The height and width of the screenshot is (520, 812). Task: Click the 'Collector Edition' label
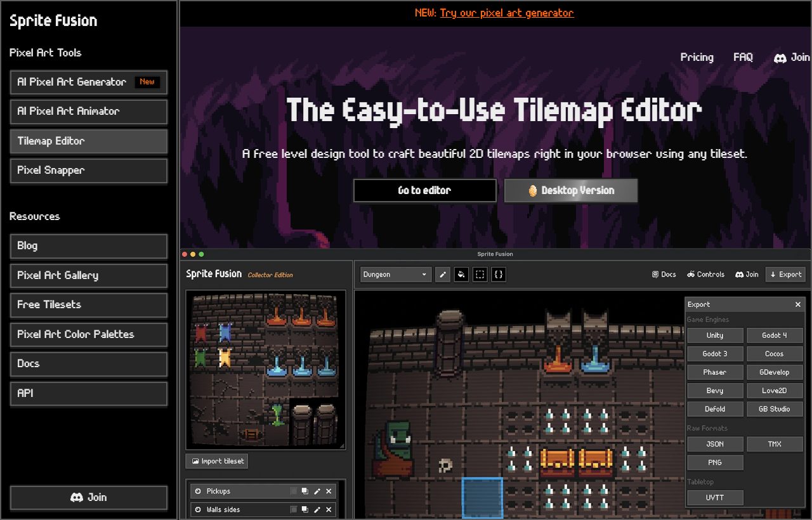point(270,275)
